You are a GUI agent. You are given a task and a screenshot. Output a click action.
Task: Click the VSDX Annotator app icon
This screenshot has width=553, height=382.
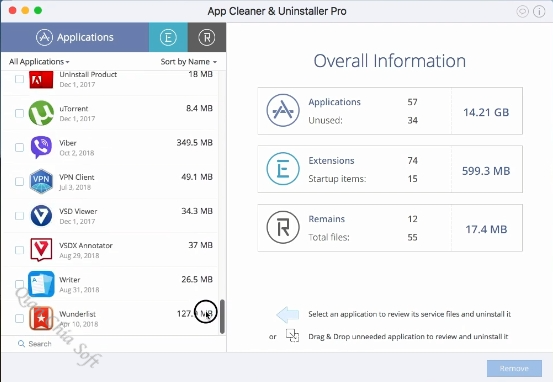tap(41, 249)
